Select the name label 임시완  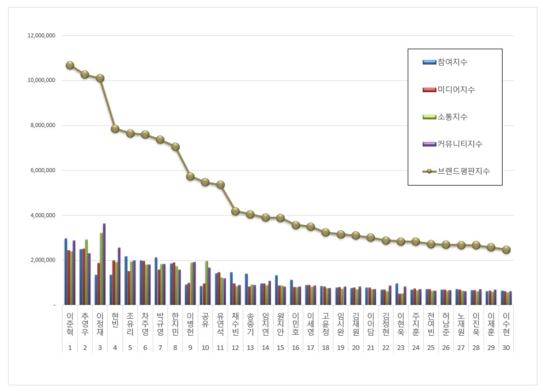tap(341, 324)
